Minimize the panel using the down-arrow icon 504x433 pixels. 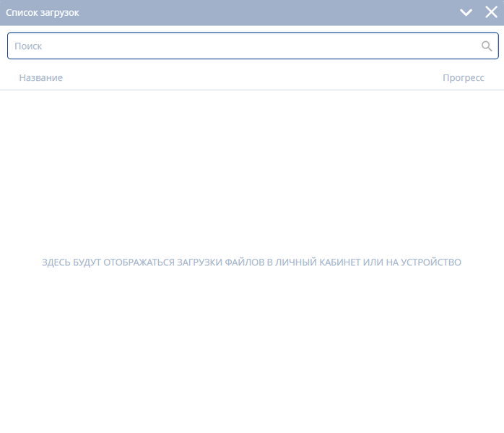pos(466,12)
